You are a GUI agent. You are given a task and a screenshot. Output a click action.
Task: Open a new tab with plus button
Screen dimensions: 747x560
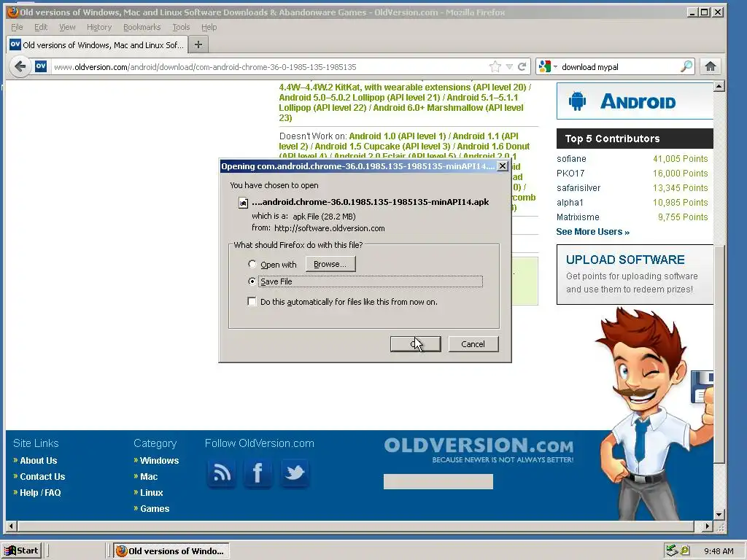(198, 44)
